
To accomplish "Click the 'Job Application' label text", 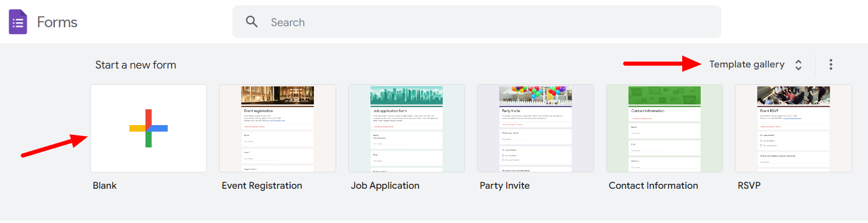I will point(385,185).
